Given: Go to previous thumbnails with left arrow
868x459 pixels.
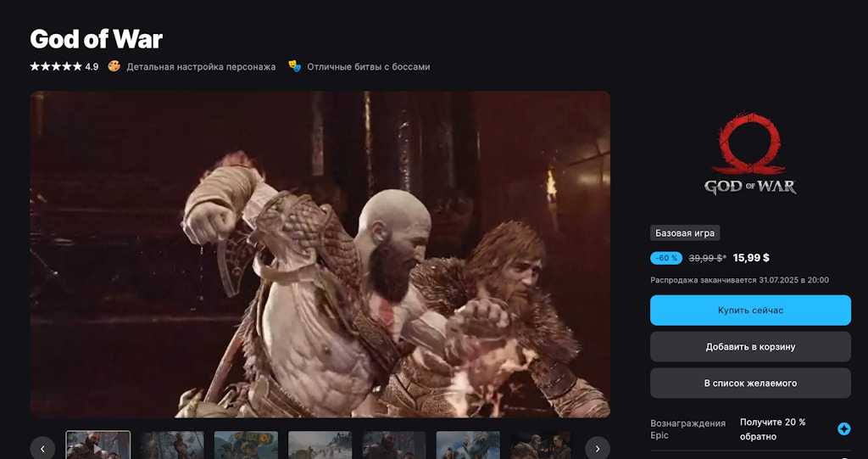Looking at the screenshot, I should click(x=42, y=449).
